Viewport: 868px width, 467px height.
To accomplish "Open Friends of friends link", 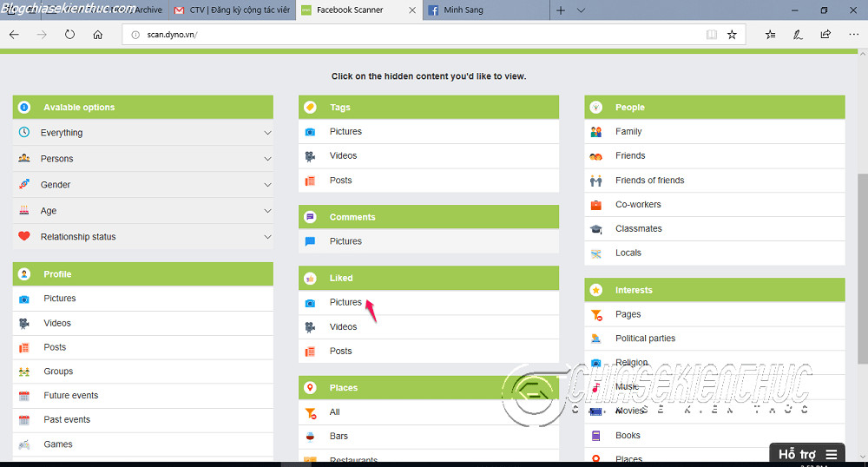I will click(649, 181).
